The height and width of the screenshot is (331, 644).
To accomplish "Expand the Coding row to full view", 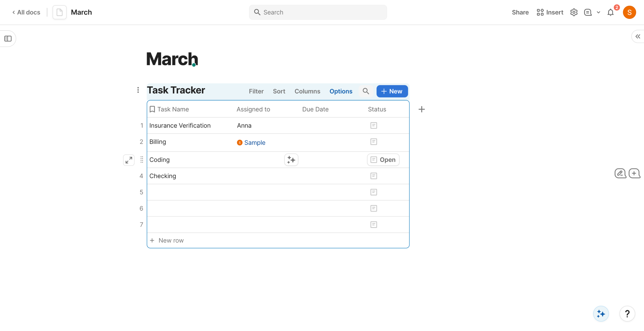I will (x=129, y=160).
